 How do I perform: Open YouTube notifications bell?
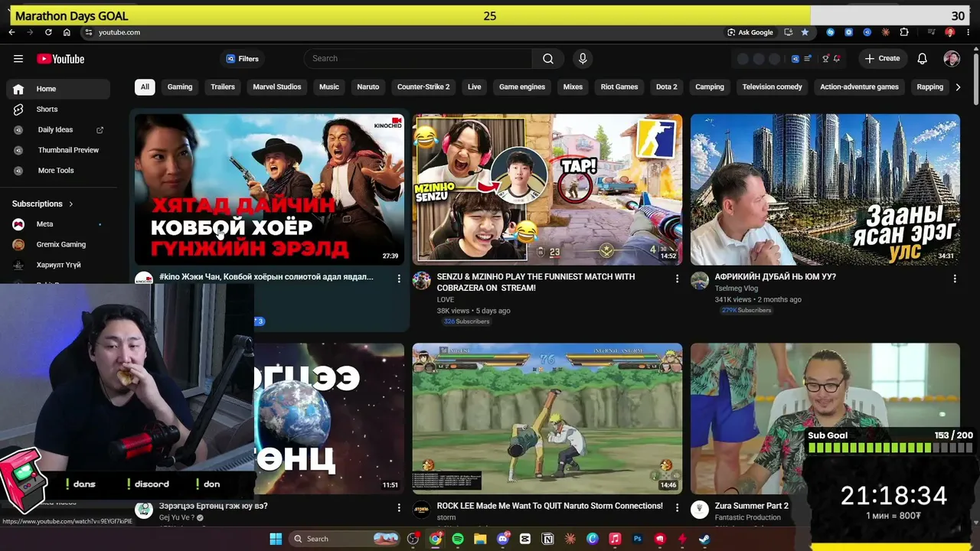[923, 59]
